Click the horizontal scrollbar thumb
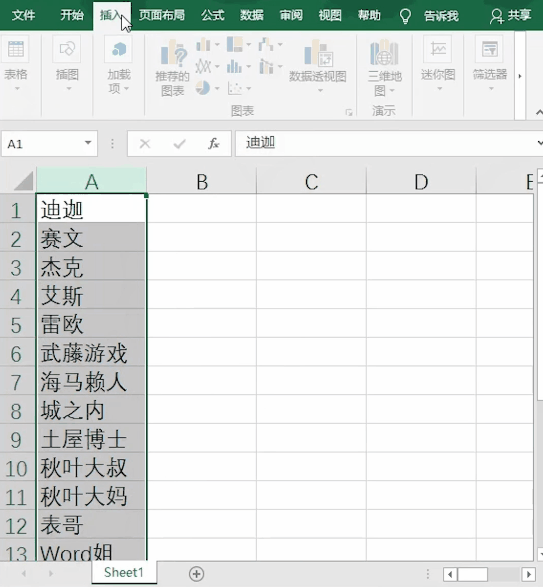The image size is (543, 587). (x=473, y=574)
